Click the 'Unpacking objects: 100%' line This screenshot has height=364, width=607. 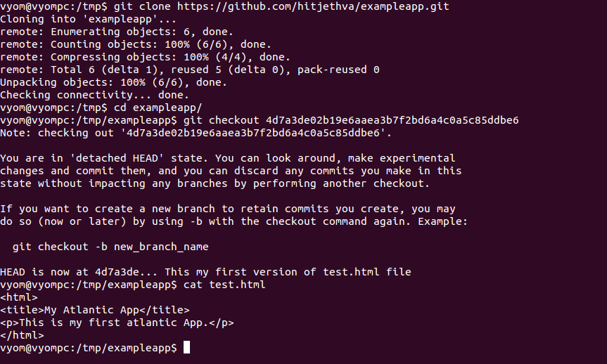pyautogui.click(x=113, y=82)
